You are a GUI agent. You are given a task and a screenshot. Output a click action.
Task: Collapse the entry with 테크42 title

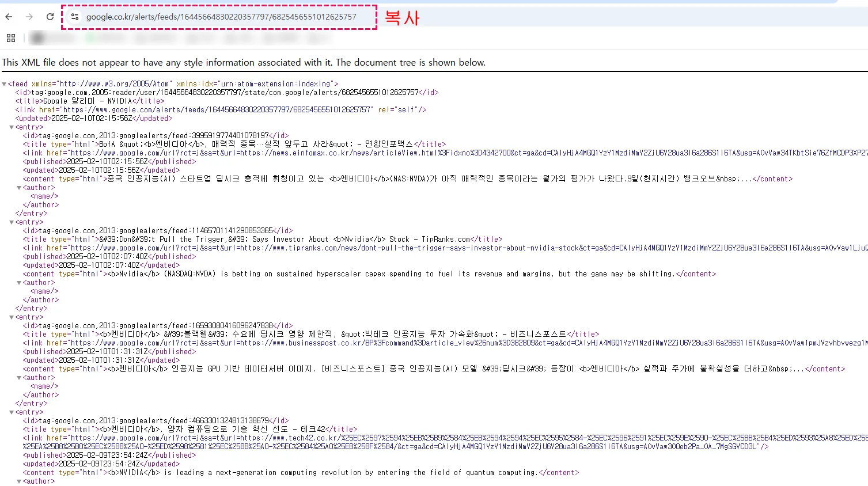click(x=12, y=412)
